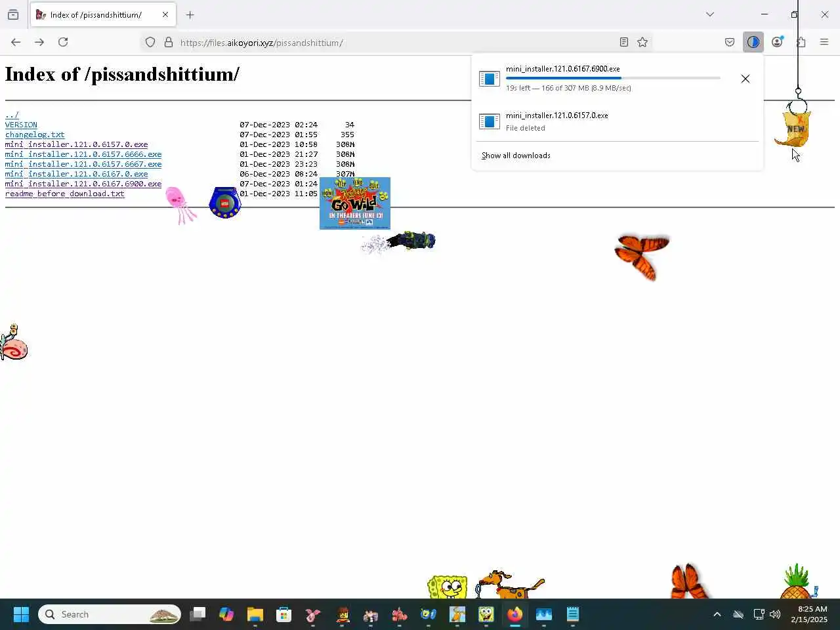Open the Firefox hamburger application menu
840x630 pixels.
[x=824, y=42]
